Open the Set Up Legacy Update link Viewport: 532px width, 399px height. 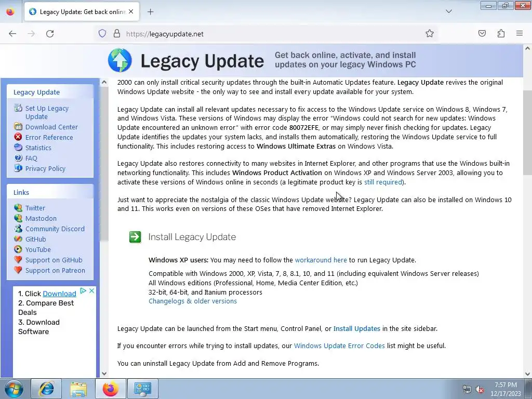[47, 112]
